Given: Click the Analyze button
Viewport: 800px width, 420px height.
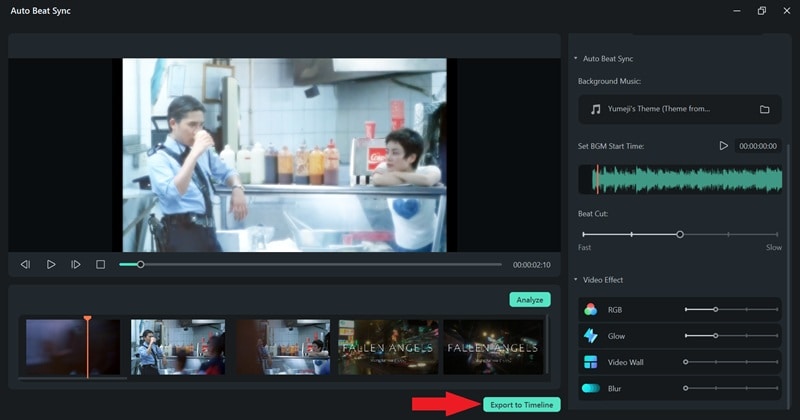Looking at the screenshot, I should point(530,300).
